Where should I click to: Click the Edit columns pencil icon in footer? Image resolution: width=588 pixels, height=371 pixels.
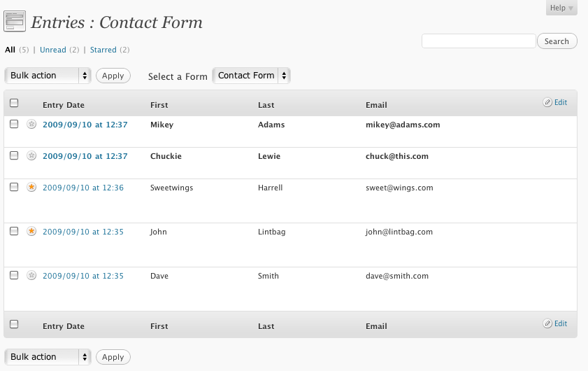[x=547, y=323]
